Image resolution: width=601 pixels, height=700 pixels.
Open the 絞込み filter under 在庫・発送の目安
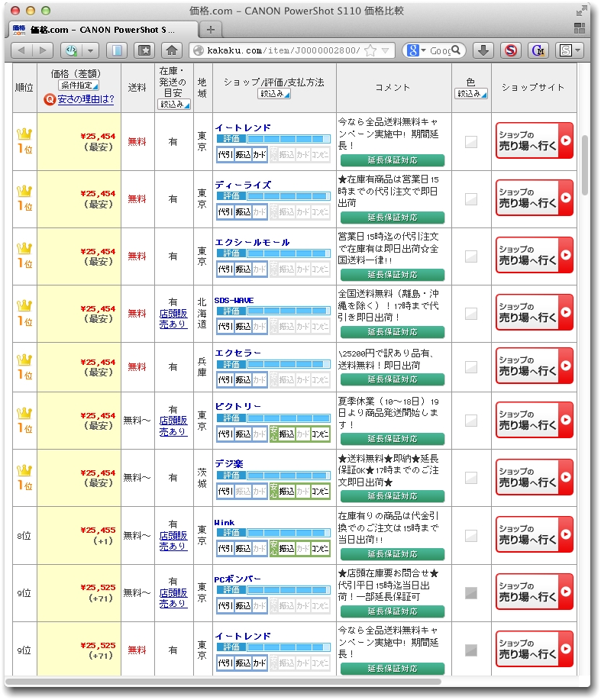(x=174, y=105)
